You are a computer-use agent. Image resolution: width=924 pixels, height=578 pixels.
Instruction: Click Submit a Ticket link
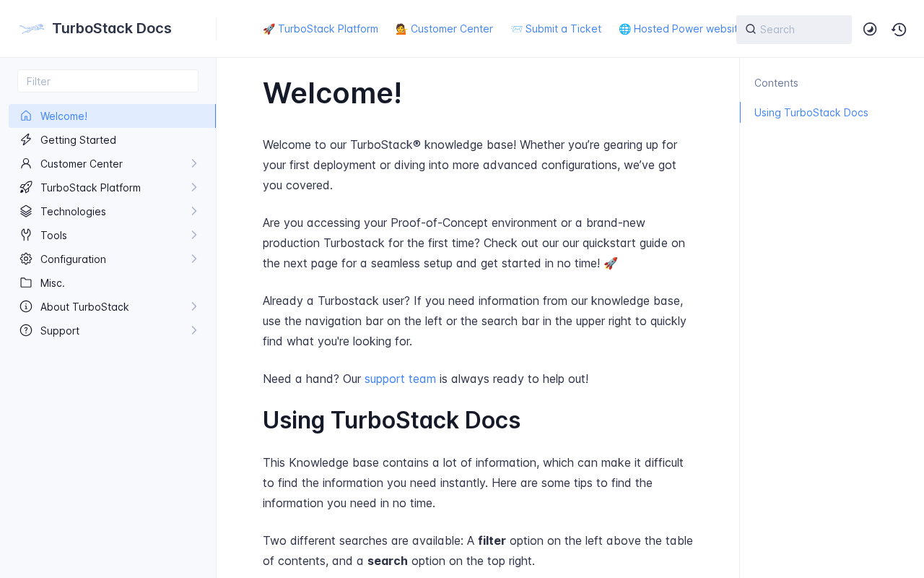click(556, 29)
